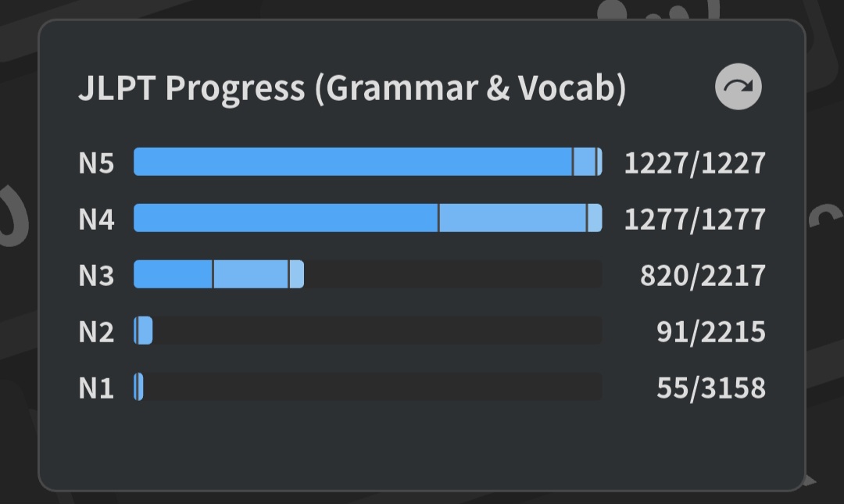Screen dimensions: 844x504
Task: Click the unfilled portion of N2 progress bar
Action: pos(375,331)
